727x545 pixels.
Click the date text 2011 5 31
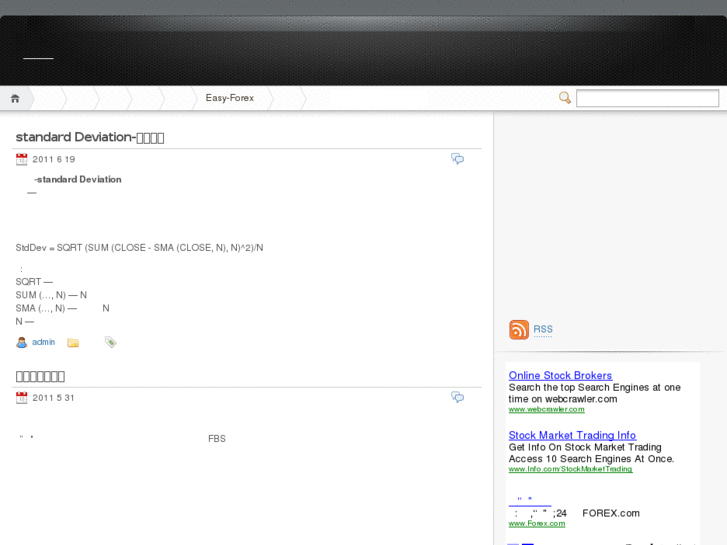coord(53,398)
